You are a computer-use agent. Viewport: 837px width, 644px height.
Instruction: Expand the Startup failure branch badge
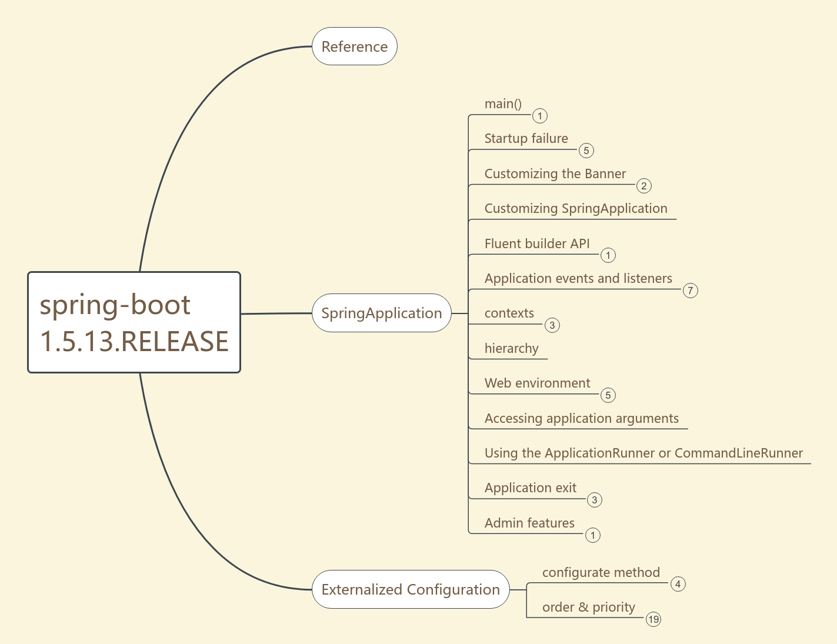(586, 151)
